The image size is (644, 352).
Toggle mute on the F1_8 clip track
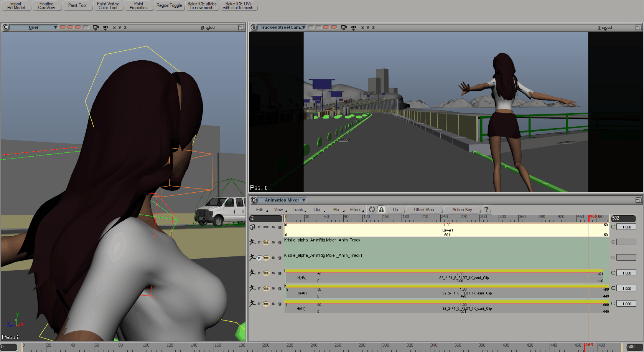tap(266, 288)
